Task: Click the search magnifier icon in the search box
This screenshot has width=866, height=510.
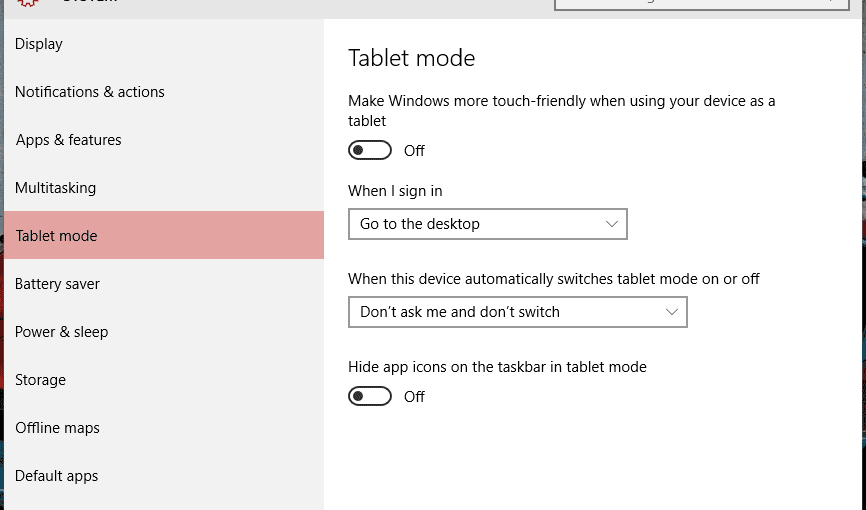Action: click(x=830, y=3)
